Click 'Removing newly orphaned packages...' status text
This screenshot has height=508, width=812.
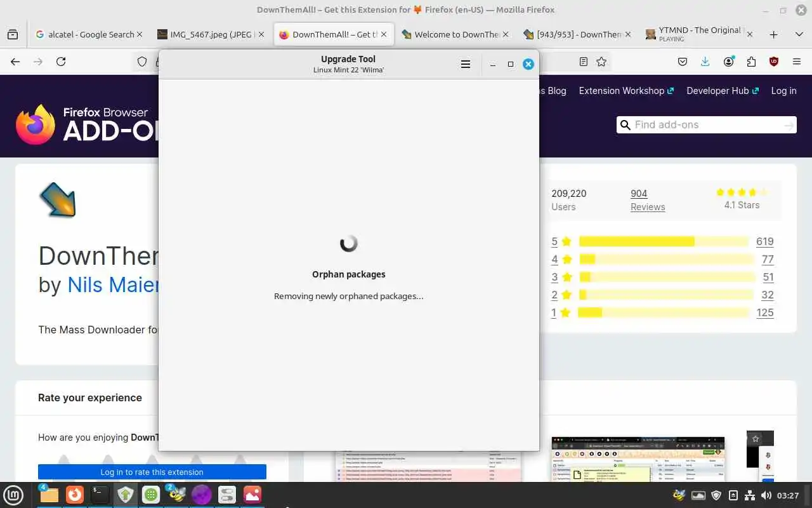[348, 296]
